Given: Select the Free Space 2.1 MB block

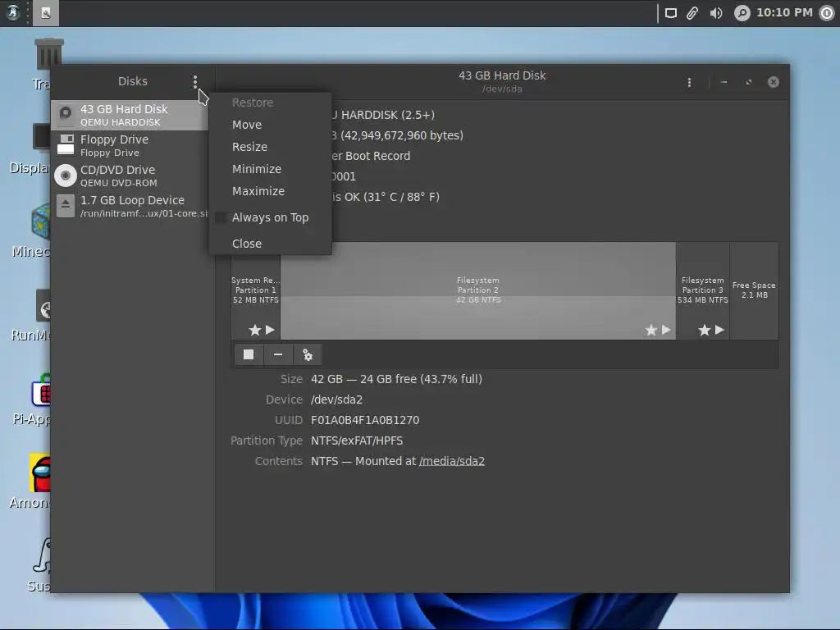Looking at the screenshot, I should point(754,290).
